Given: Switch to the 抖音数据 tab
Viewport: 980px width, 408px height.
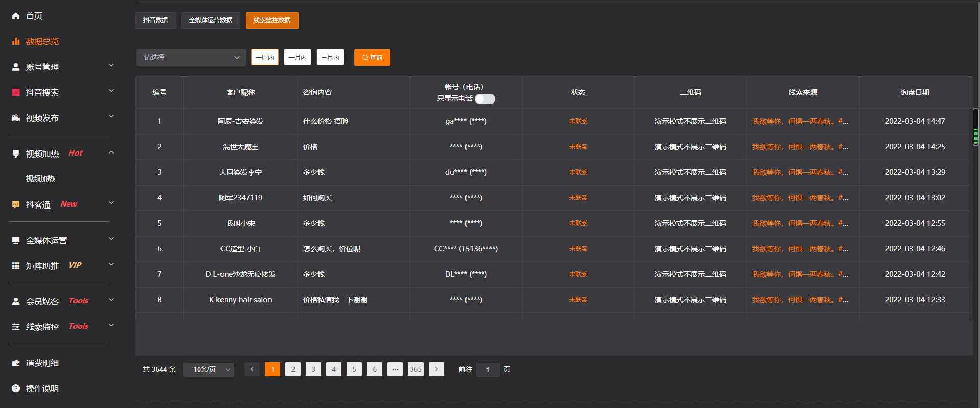Looking at the screenshot, I should tap(156, 20).
